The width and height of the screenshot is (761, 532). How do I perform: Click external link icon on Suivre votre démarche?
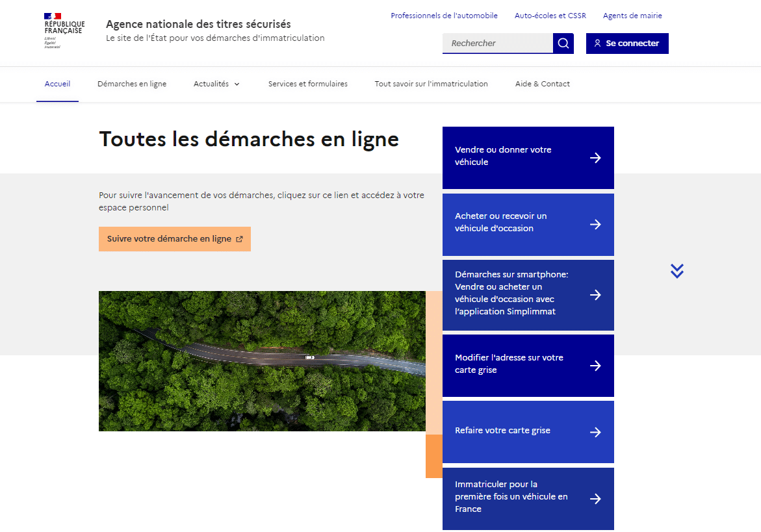[239, 239]
